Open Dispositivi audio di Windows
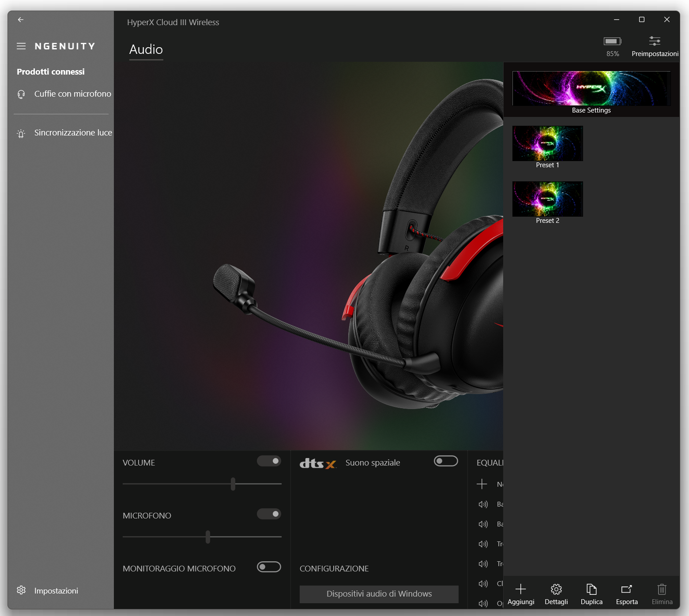Image resolution: width=689 pixels, height=616 pixels. tap(379, 594)
